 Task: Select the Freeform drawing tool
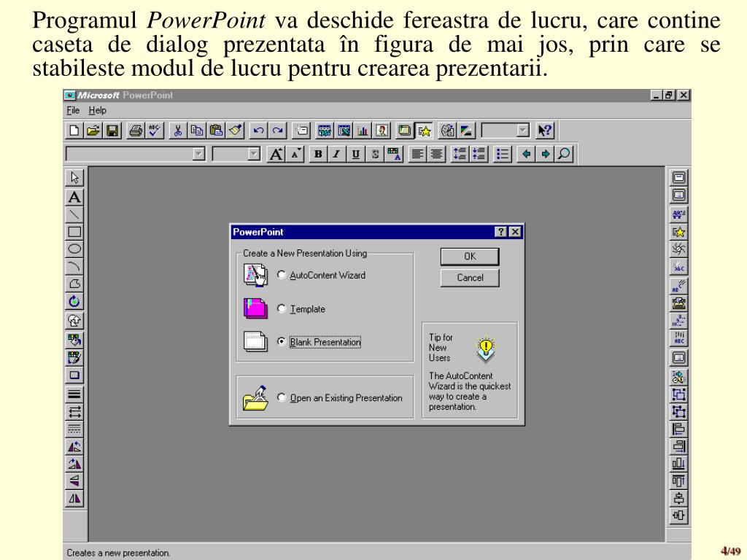74,284
